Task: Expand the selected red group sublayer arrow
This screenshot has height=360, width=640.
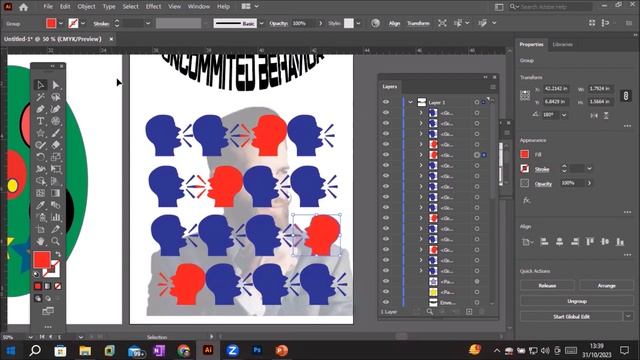Action: coord(421,155)
